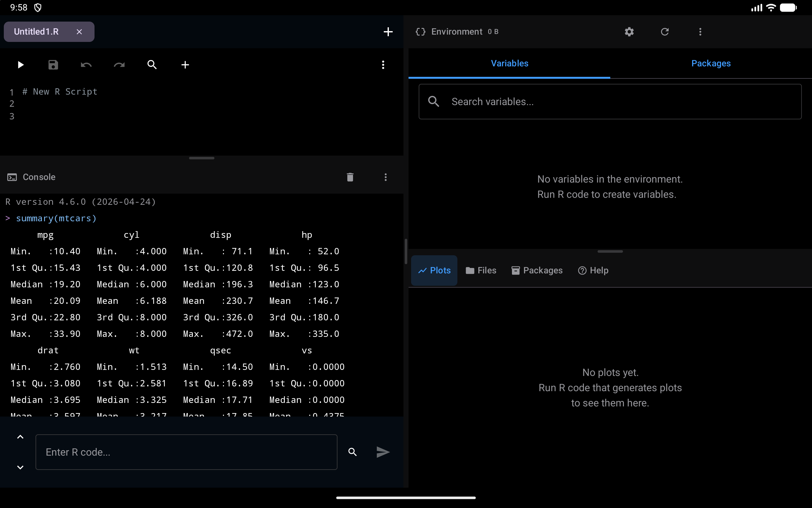The image size is (812, 508).
Task: Go to the next command with the down chevron
Action: coord(21,467)
